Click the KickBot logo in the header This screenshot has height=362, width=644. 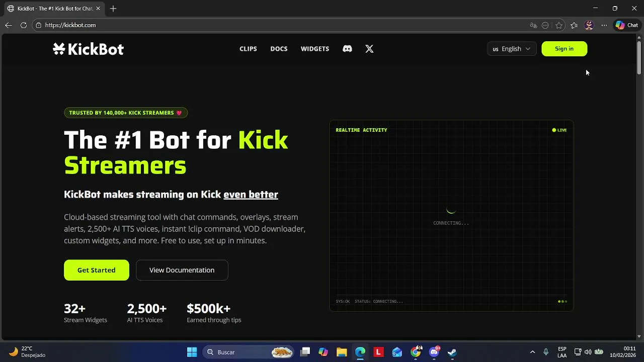point(88,49)
